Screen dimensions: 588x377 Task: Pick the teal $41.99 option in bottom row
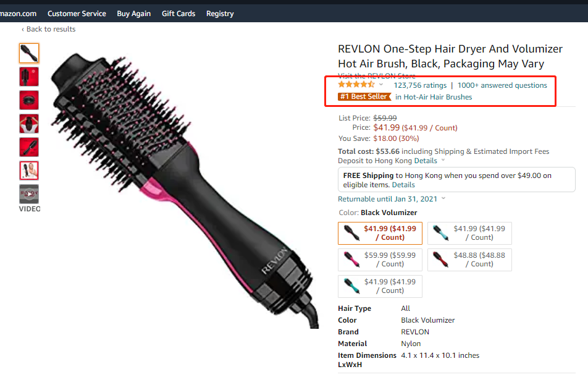[x=380, y=286]
